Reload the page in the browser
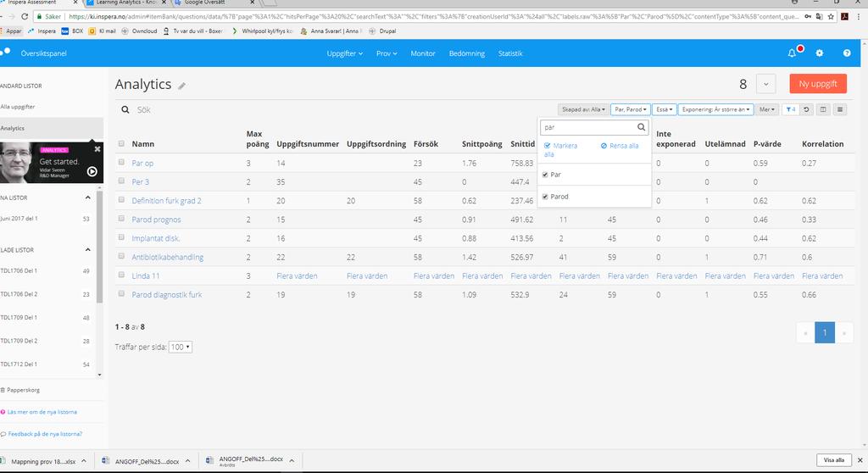The width and height of the screenshot is (868, 473). tap(25, 17)
